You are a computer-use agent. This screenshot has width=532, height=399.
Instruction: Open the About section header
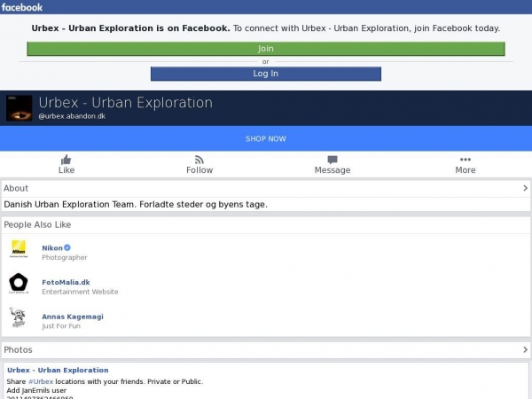[266, 188]
